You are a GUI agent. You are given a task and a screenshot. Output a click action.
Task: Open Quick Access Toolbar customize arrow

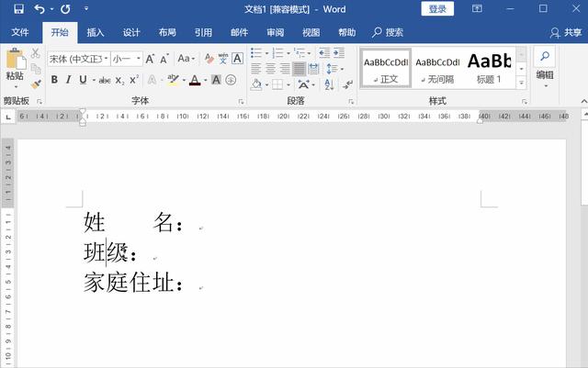86,8
